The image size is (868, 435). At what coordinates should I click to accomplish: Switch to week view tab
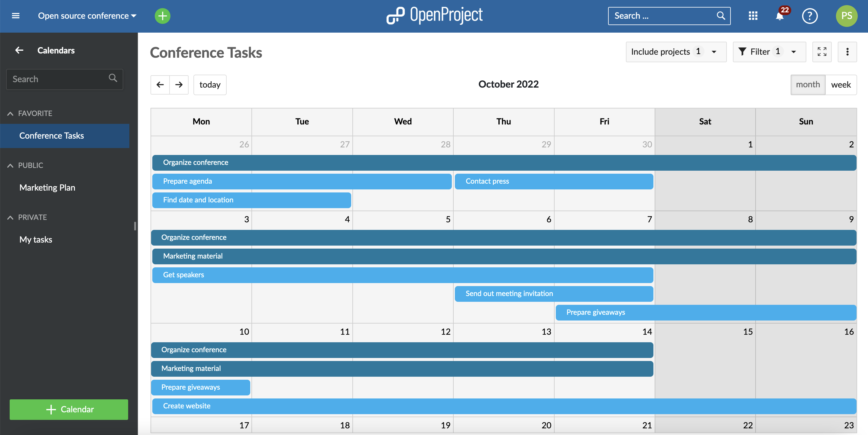pos(841,84)
